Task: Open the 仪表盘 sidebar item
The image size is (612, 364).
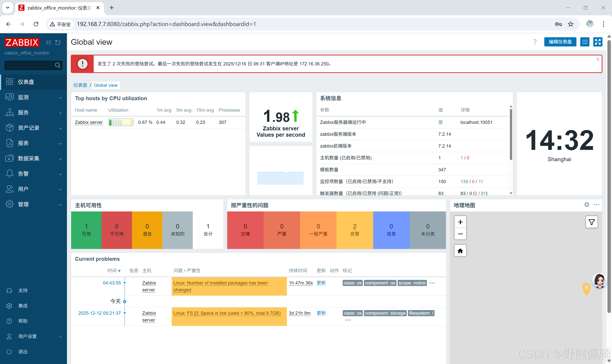Action: coord(26,82)
